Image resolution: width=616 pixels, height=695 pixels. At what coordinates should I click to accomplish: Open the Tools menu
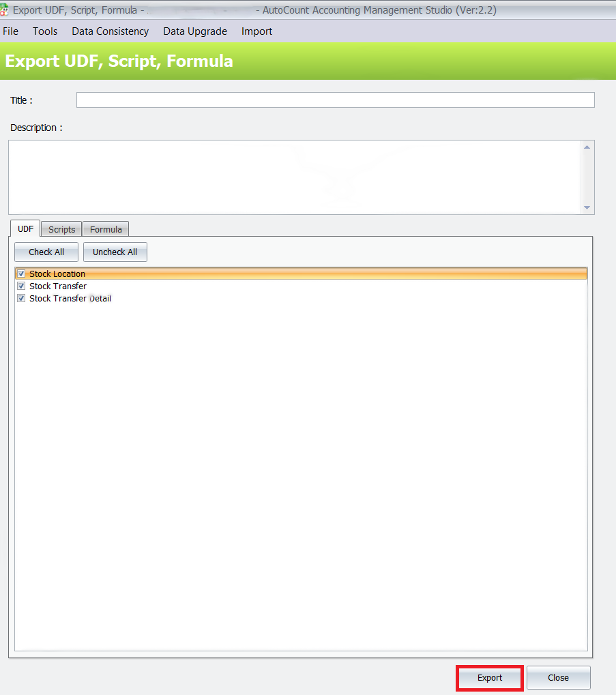click(x=44, y=31)
